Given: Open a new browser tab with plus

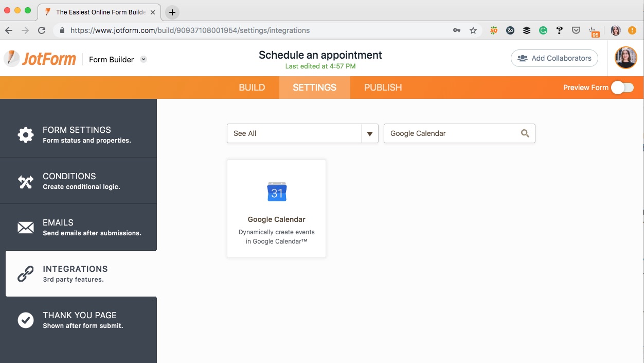Looking at the screenshot, I should click(172, 12).
